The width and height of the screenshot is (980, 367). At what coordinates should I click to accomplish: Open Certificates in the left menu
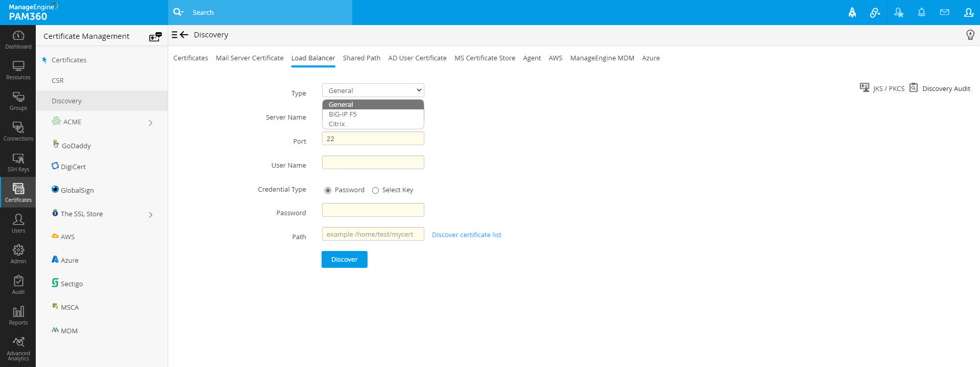coord(69,60)
